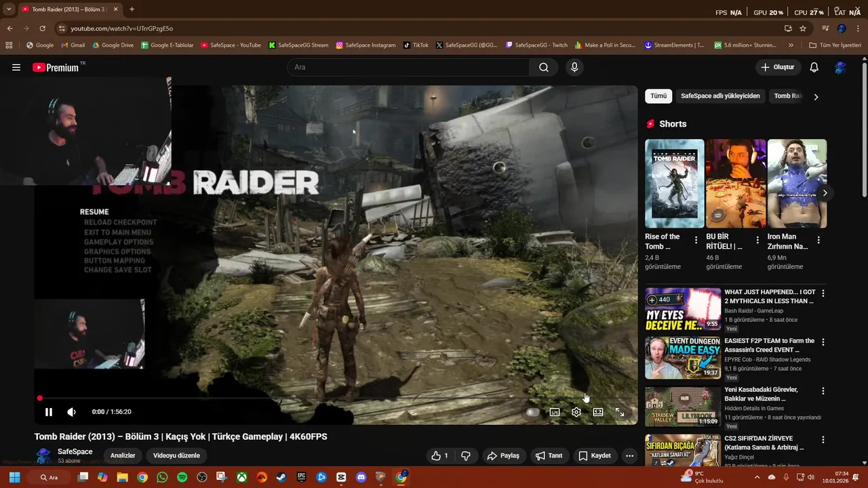Bookmark this page with star icon

pos(803,28)
